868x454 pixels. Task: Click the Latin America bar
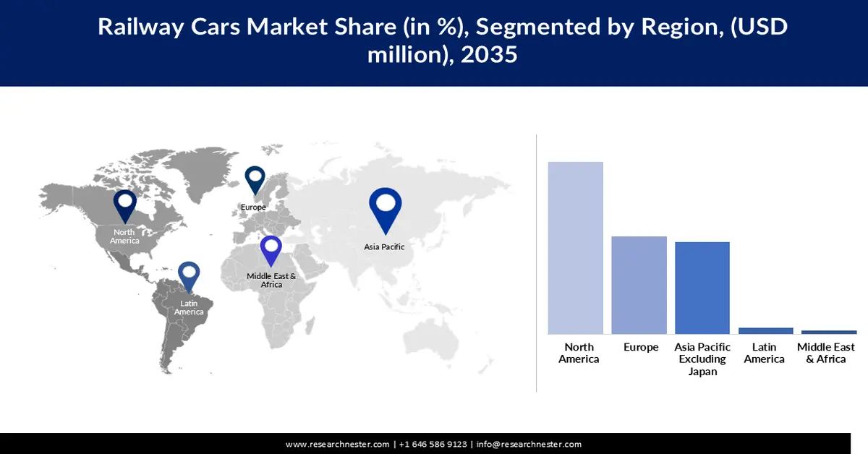[x=764, y=330]
